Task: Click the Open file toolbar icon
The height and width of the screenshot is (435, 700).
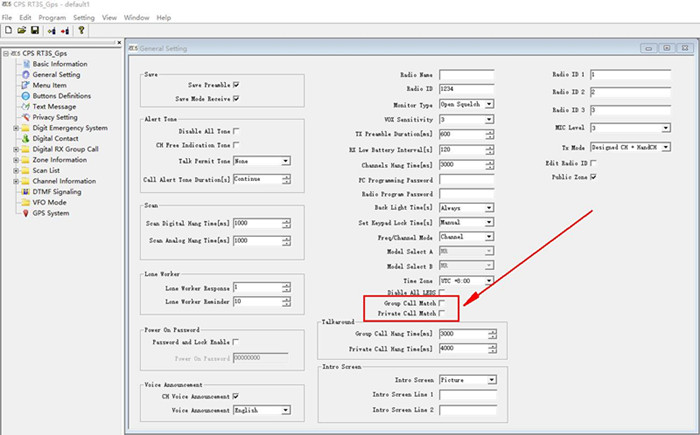Action: (x=20, y=31)
